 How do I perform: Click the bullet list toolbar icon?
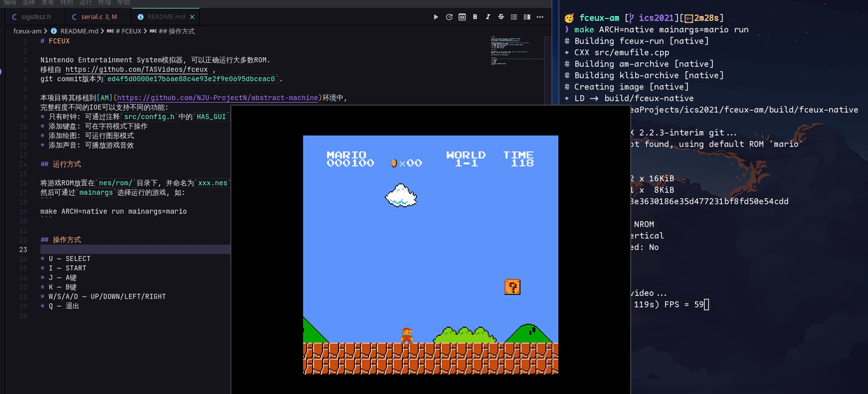pyautogui.click(x=514, y=17)
